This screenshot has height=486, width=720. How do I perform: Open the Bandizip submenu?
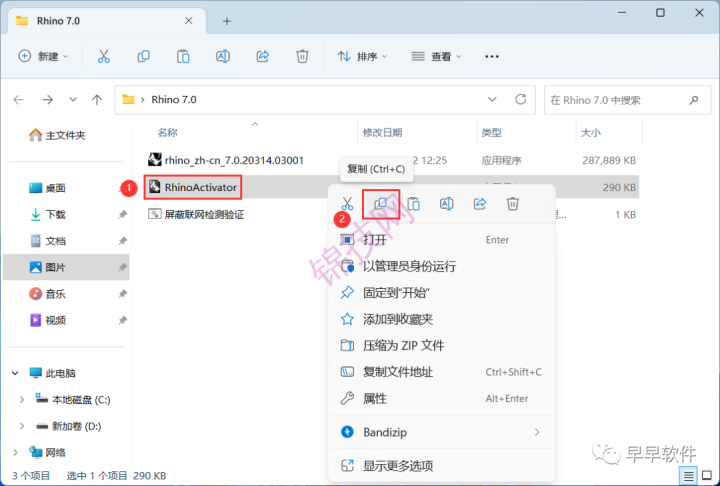point(442,432)
